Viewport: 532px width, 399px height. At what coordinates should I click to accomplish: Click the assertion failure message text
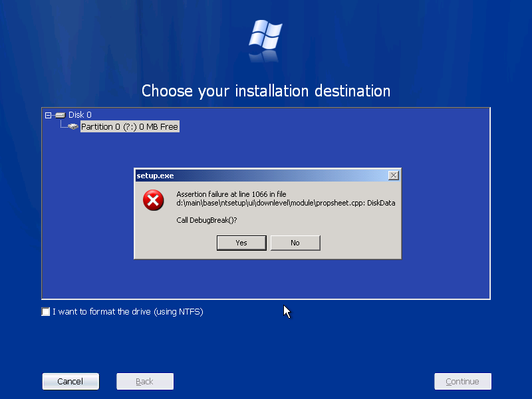tap(286, 198)
